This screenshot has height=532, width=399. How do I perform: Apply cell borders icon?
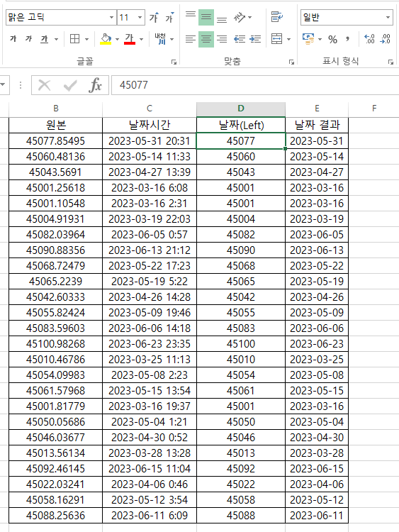click(75, 39)
